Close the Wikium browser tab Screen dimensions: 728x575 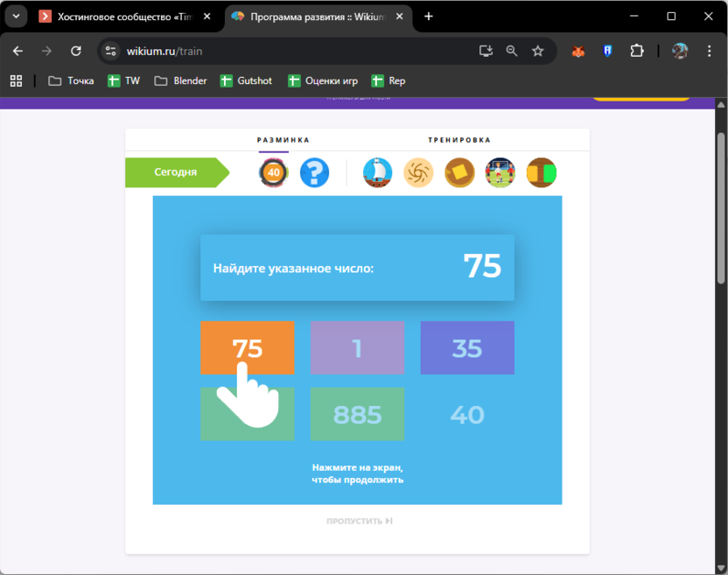[399, 17]
